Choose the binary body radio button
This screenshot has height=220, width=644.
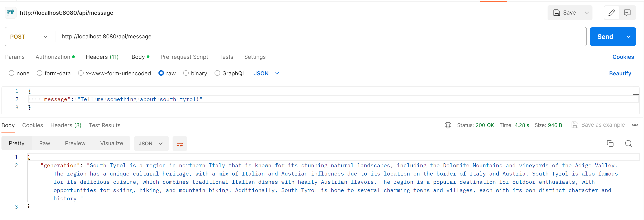186,73
